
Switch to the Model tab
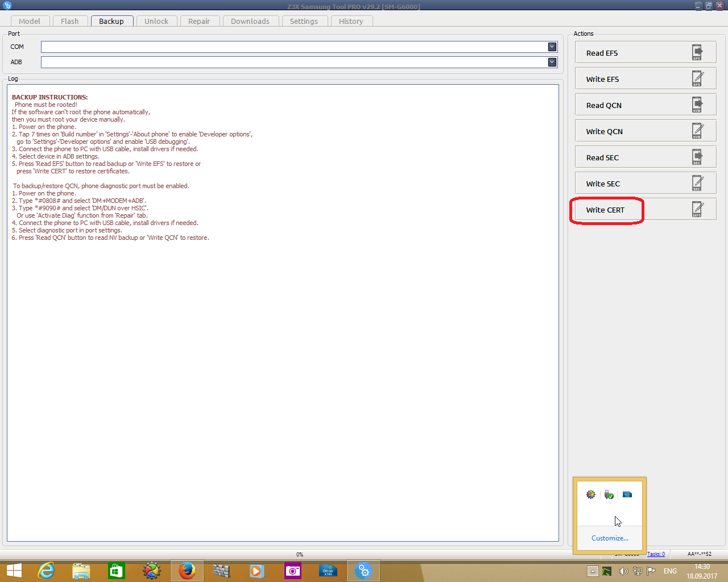point(30,21)
